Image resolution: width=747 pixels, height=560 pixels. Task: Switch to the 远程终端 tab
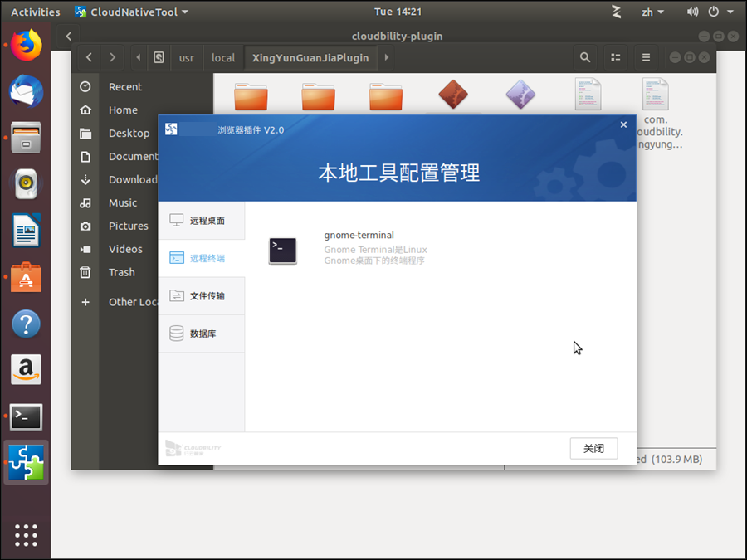click(x=202, y=258)
